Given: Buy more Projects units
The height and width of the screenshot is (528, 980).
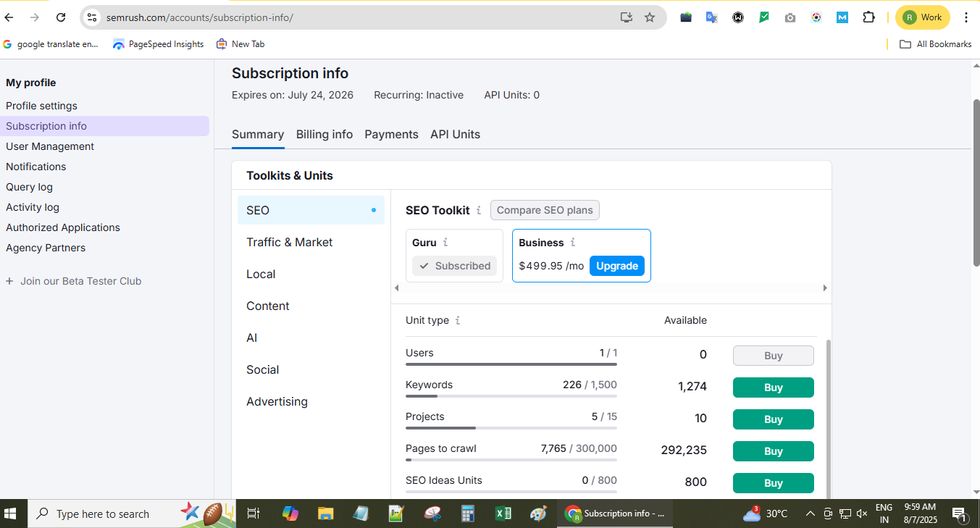Looking at the screenshot, I should (773, 419).
